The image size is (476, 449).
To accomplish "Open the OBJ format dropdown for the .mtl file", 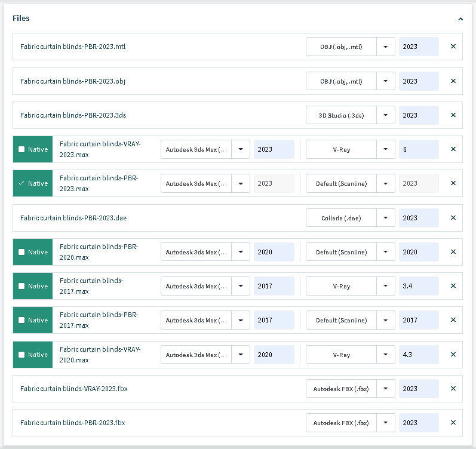I will coord(386,47).
